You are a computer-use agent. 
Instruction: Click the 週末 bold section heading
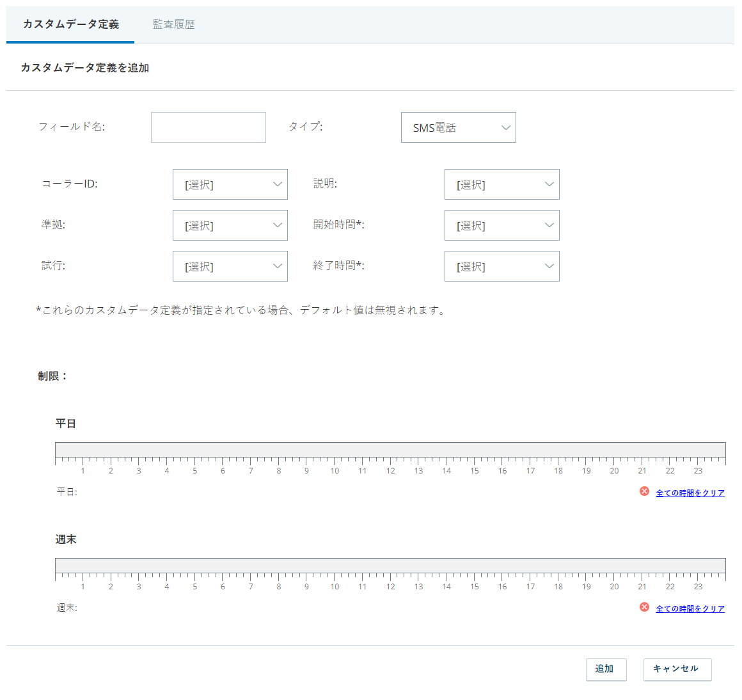pos(66,539)
